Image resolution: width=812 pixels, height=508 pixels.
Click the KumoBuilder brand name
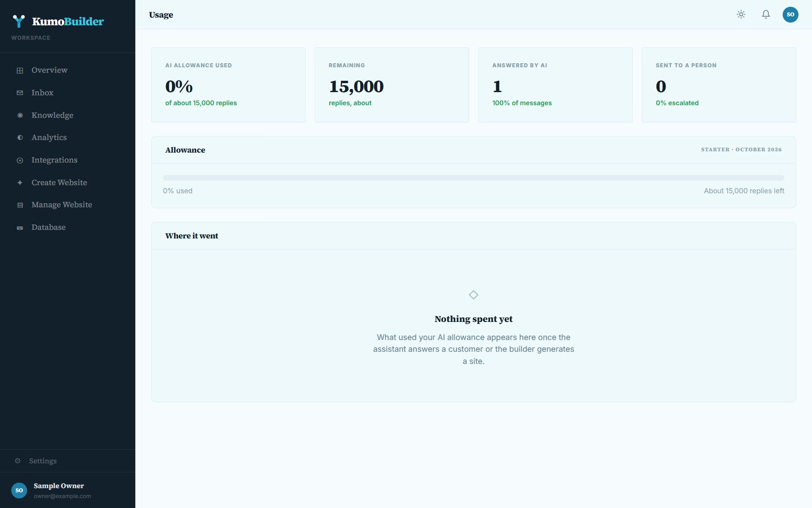point(68,21)
